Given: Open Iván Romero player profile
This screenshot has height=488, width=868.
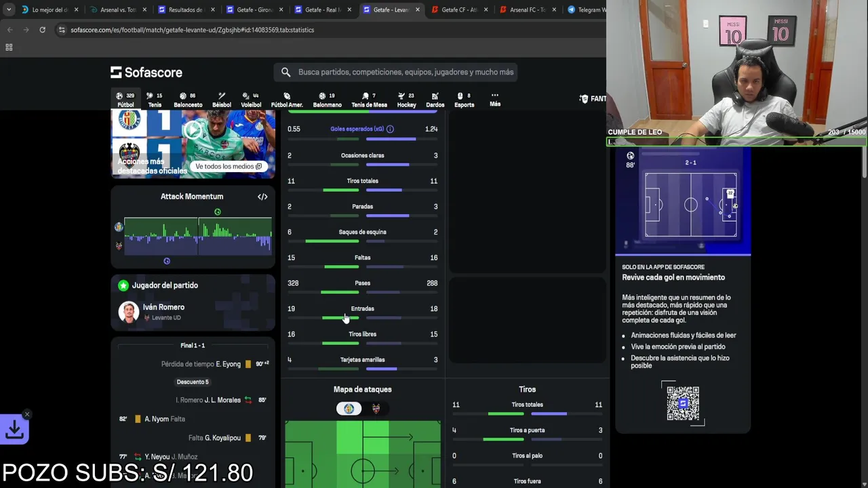Looking at the screenshot, I should click(163, 307).
